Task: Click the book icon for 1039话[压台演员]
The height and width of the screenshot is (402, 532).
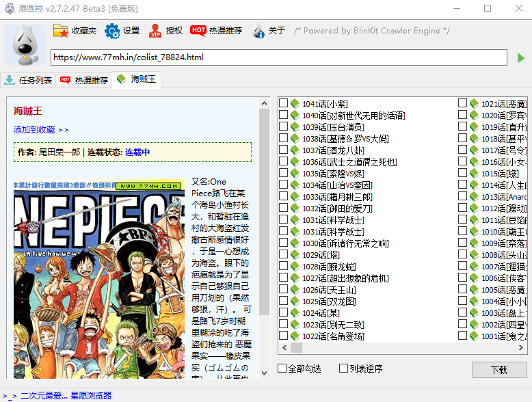Action: point(295,127)
